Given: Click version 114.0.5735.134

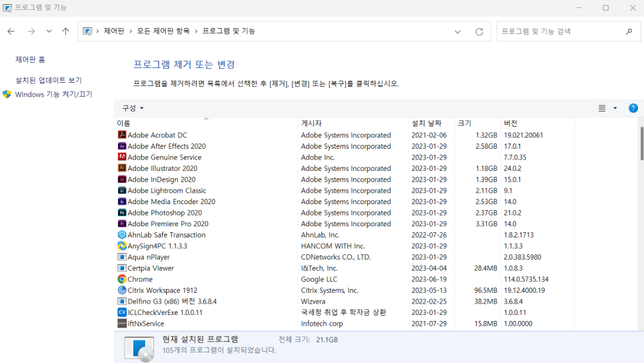Looking at the screenshot, I should click(526, 279).
